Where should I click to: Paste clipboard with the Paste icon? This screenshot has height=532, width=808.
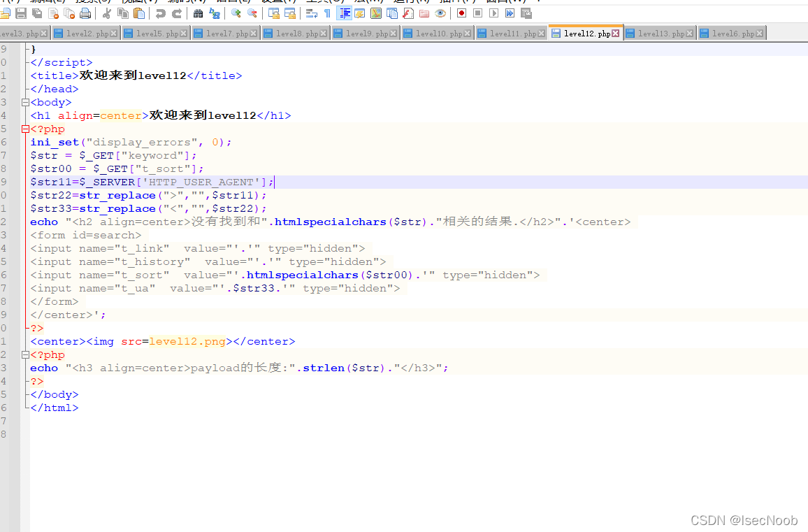(x=139, y=13)
